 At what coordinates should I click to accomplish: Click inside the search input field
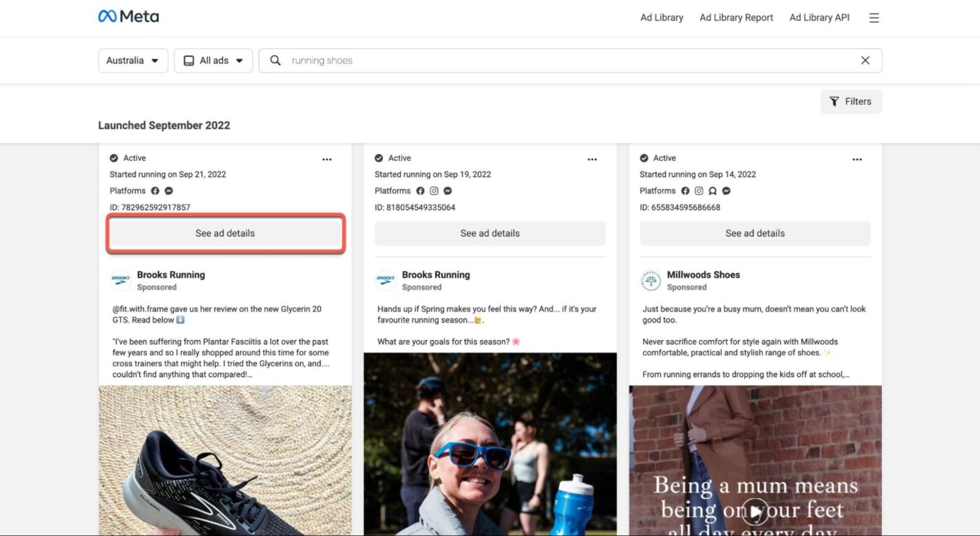[490, 60]
